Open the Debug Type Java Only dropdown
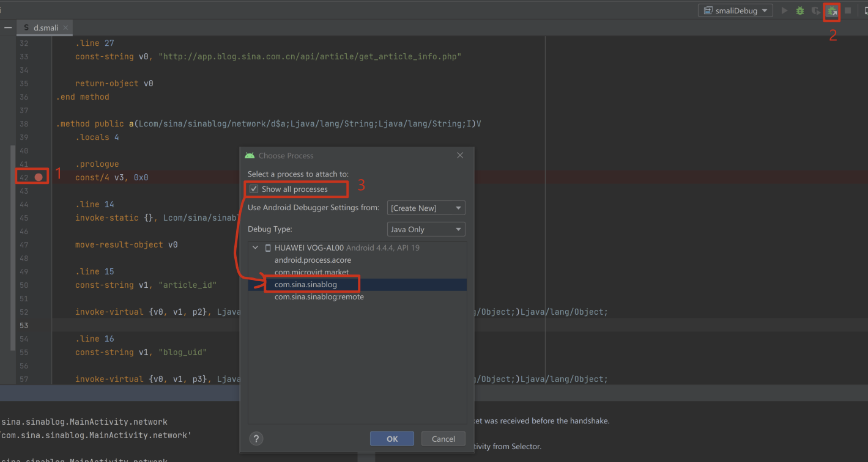Viewport: 868px width, 462px height. (x=426, y=229)
